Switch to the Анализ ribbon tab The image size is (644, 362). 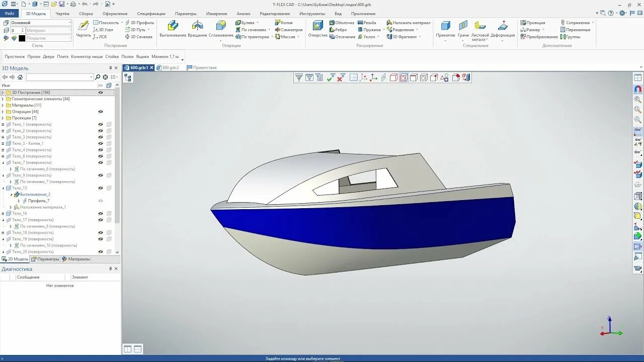(x=244, y=14)
